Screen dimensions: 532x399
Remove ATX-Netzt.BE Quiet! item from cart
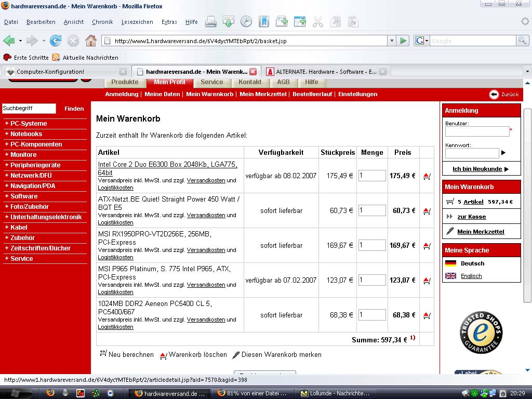tap(427, 211)
